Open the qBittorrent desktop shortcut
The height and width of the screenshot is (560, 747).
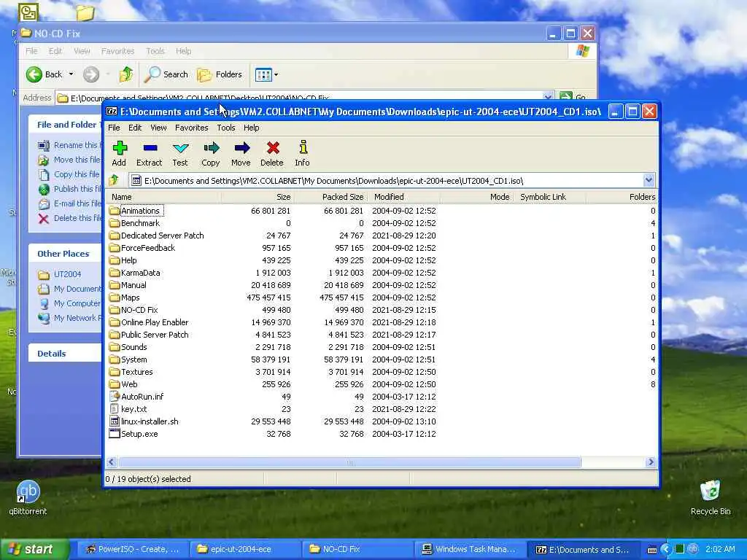pyautogui.click(x=28, y=497)
